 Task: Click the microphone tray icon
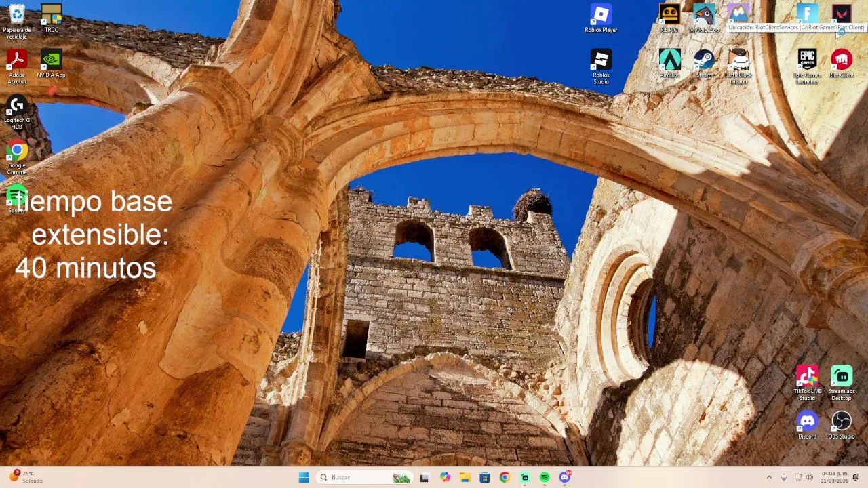click(784, 477)
